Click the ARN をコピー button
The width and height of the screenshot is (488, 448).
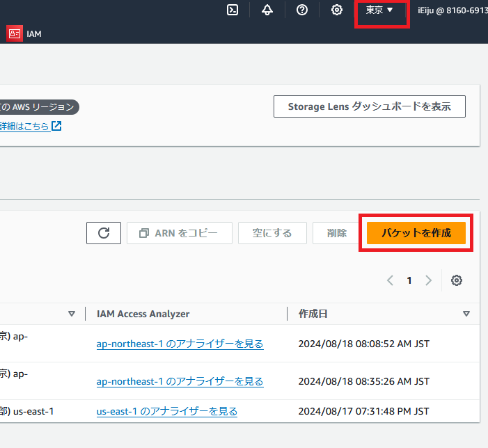point(180,233)
